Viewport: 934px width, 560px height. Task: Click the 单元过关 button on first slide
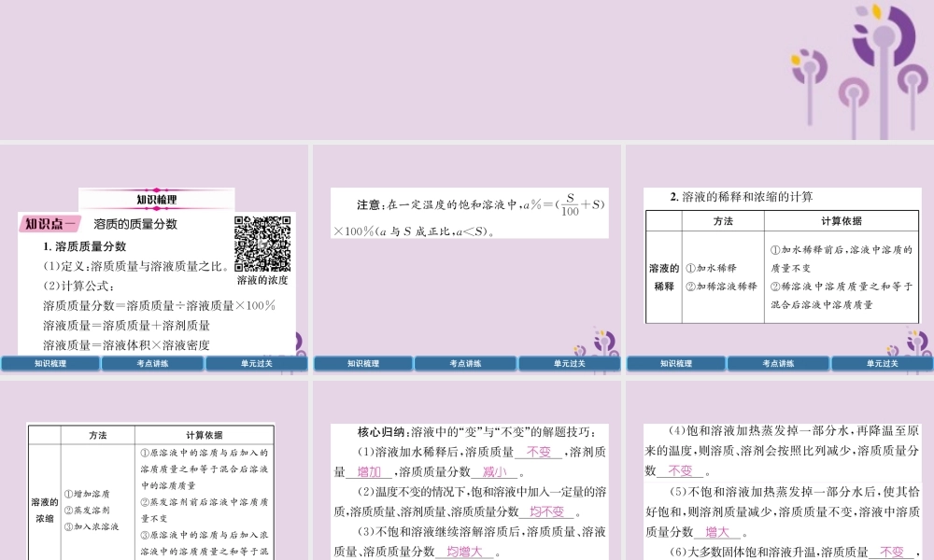click(256, 363)
